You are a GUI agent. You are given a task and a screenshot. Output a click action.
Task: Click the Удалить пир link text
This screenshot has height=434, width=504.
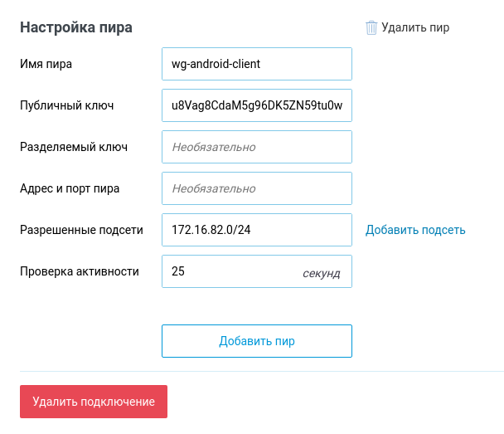coord(415,27)
